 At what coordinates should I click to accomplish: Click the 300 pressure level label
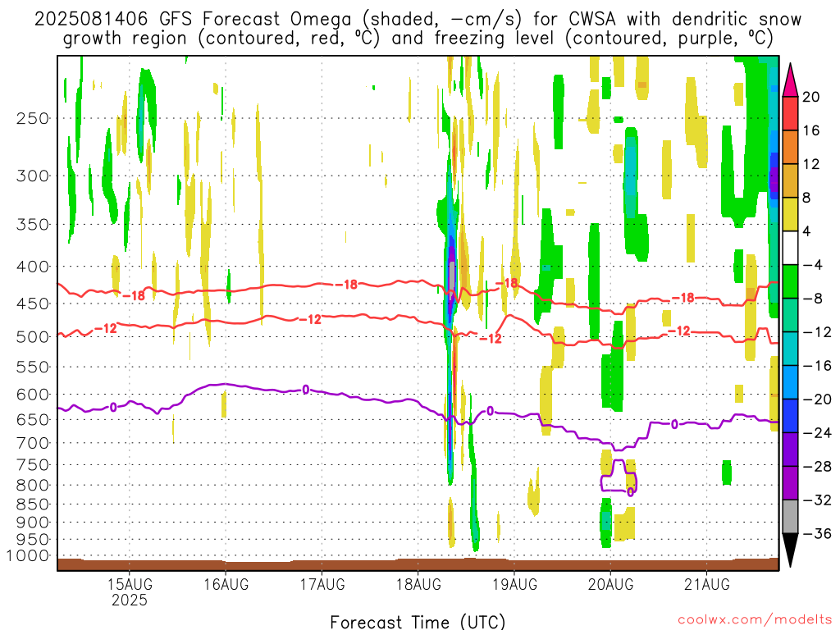[33, 176]
